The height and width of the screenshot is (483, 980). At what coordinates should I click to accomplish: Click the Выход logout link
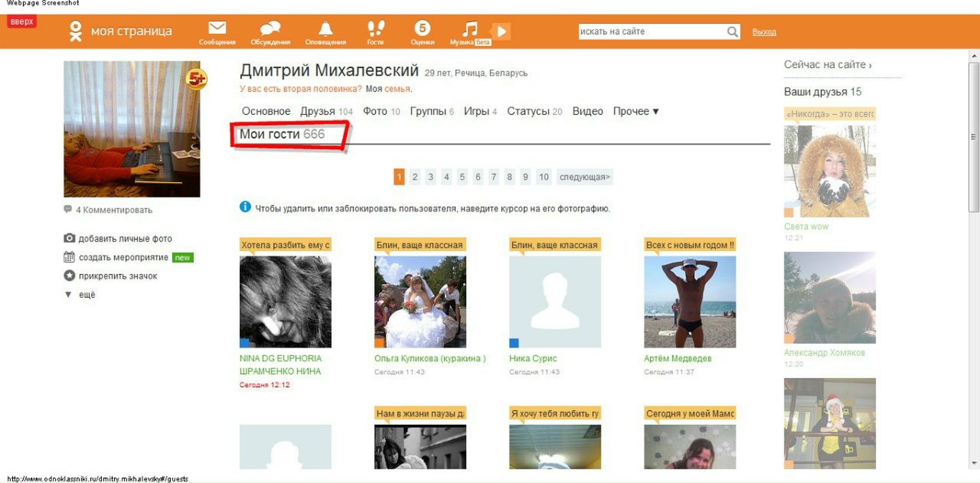point(764,32)
